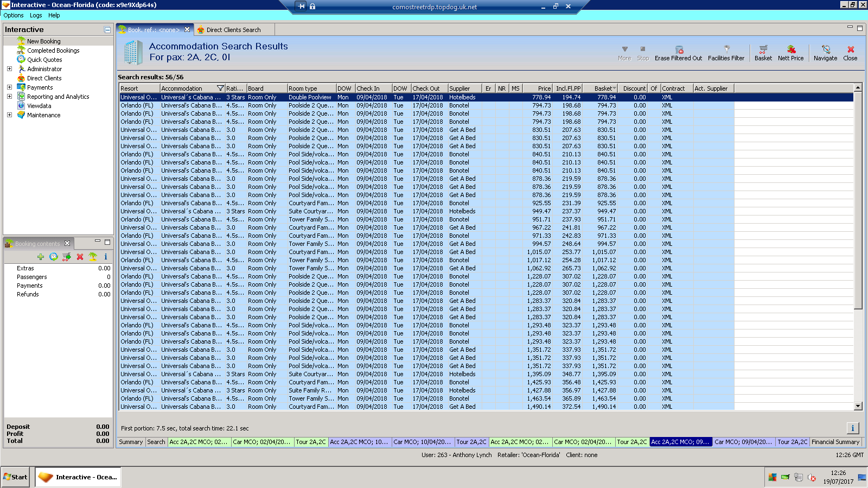Click the results vertical scrollbar down arrow

click(858, 406)
